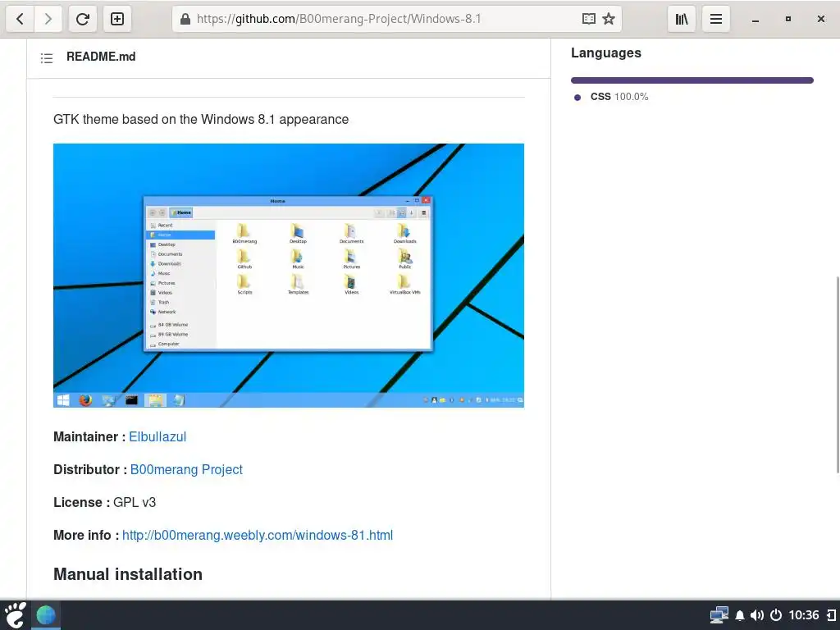
Task: Go back to the previous page
Action: (20, 20)
